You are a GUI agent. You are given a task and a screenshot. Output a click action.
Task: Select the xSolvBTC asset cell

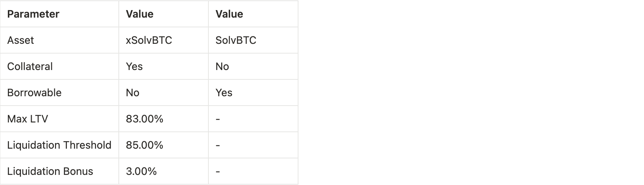[149, 40]
